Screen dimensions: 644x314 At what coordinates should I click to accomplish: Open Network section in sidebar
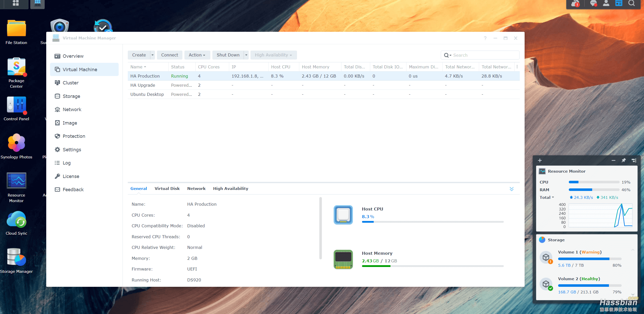click(84, 109)
